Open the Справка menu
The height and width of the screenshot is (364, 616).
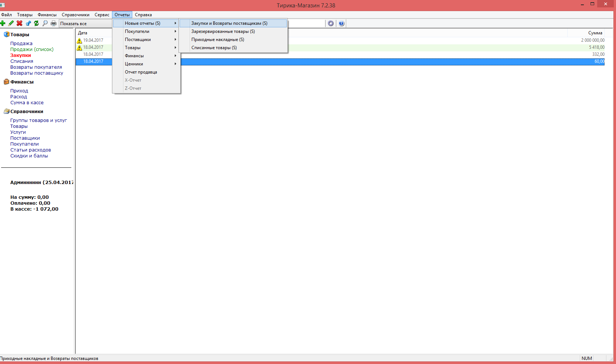pos(143,15)
